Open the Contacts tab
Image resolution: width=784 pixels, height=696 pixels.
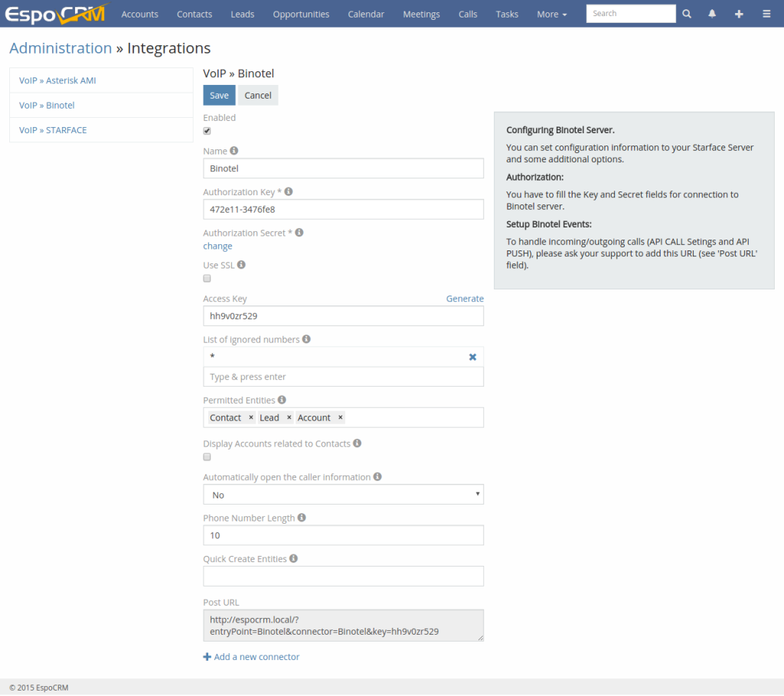(194, 14)
